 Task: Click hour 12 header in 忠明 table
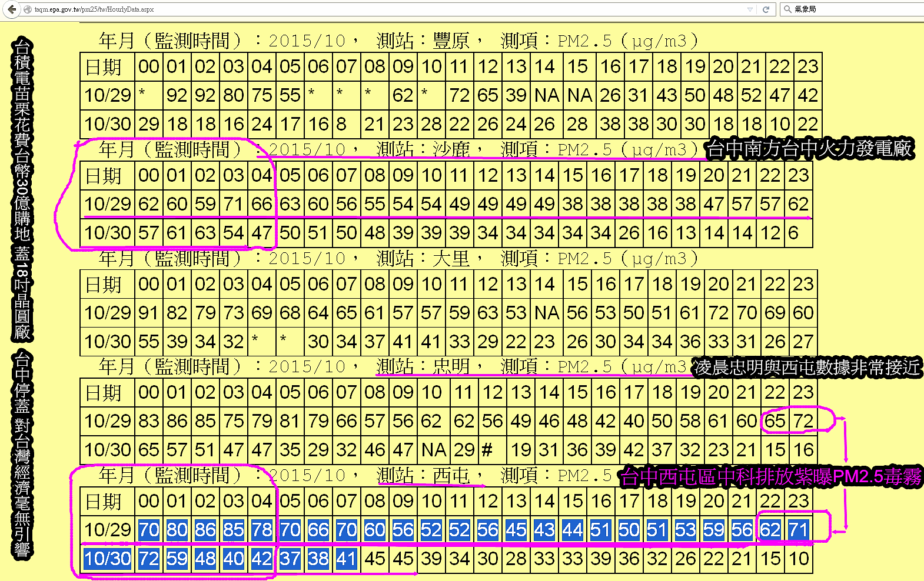(x=493, y=393)
